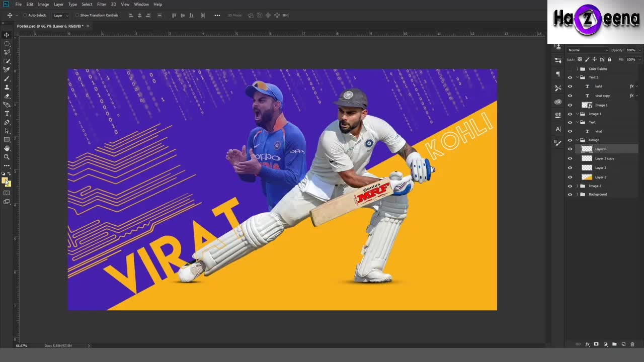Select the Hand tool

click(7, 148)
